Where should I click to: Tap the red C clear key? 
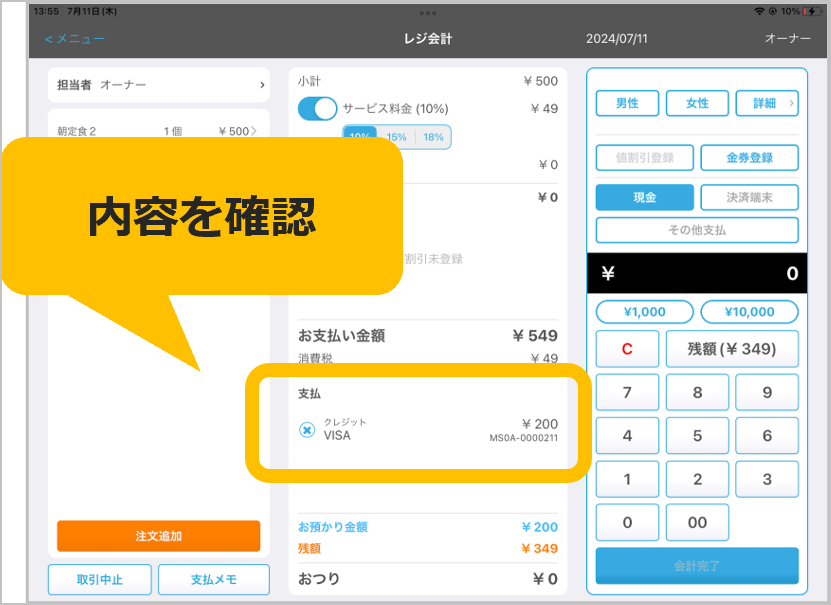pos(627,349)
